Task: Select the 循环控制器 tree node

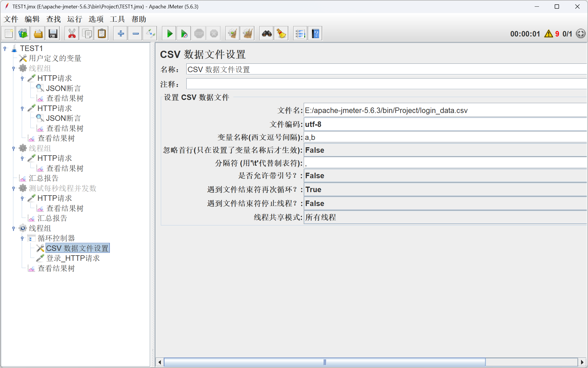Action: (x=56, y=238)
